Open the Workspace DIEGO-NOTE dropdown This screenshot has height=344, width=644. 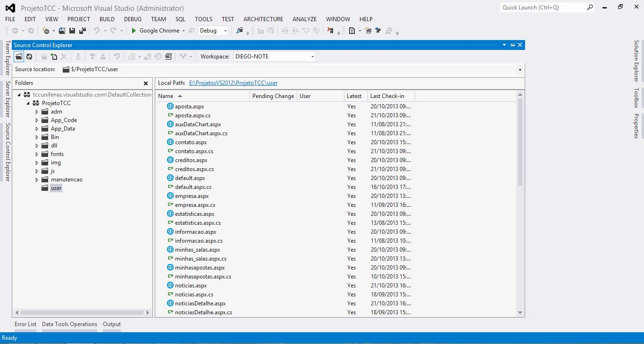312,57
